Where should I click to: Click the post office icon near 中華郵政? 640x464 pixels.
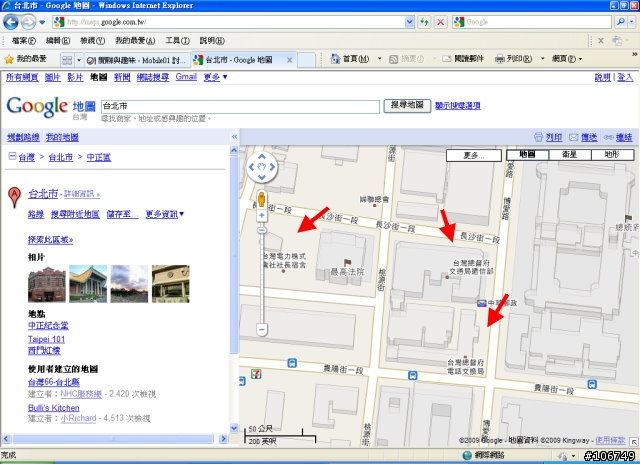pos(482,303)
